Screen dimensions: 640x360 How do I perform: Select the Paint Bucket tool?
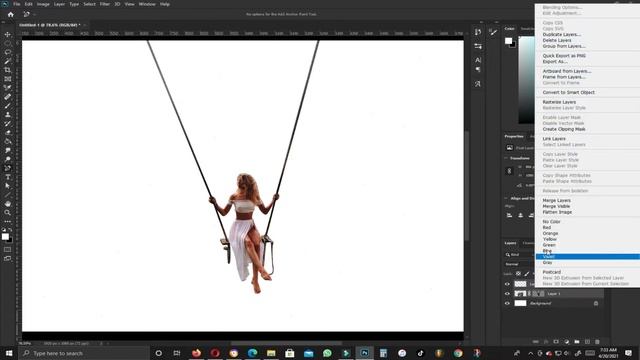pos(7,141)
